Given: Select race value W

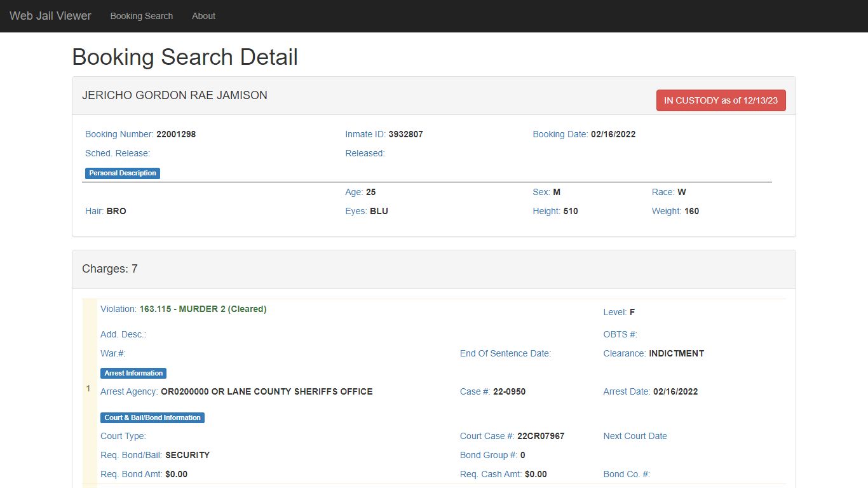Looking at the screenshot, I should 682,192.
